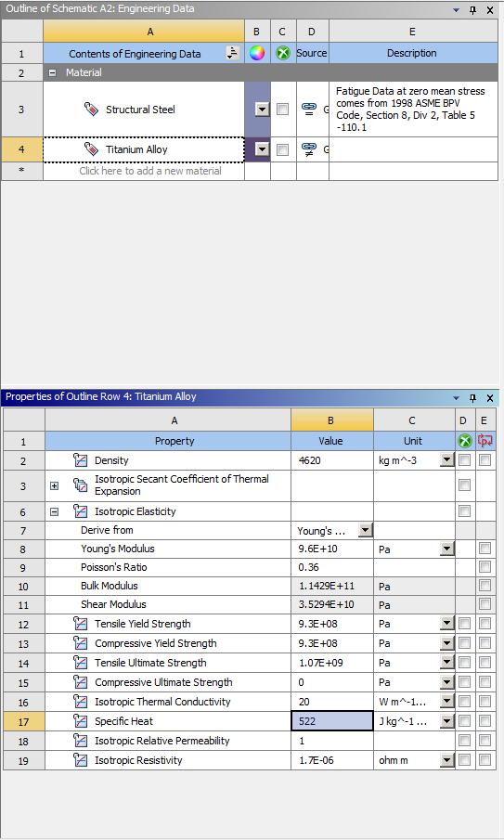Open Structural Steel color dropdown in column B
Viewport: 504px width, 840px height.
tap(262, 110)
